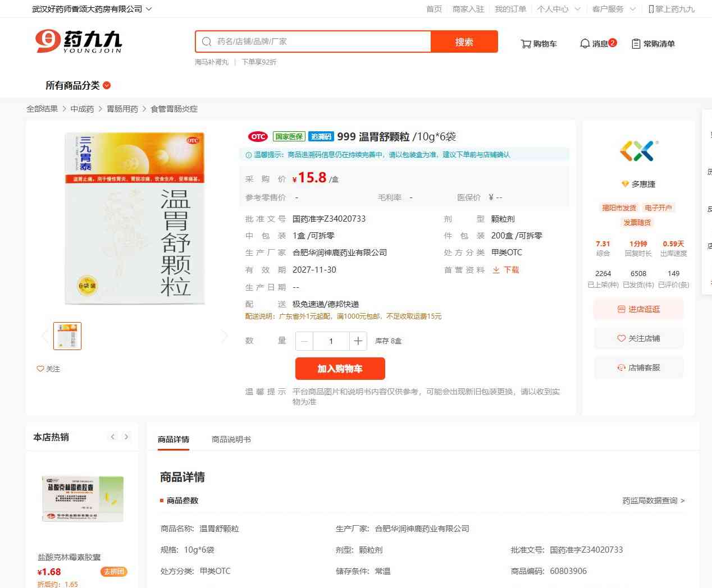Click the 加入购物车 button
The width and height of the screenshot is (712, 588).
point(340,369)
